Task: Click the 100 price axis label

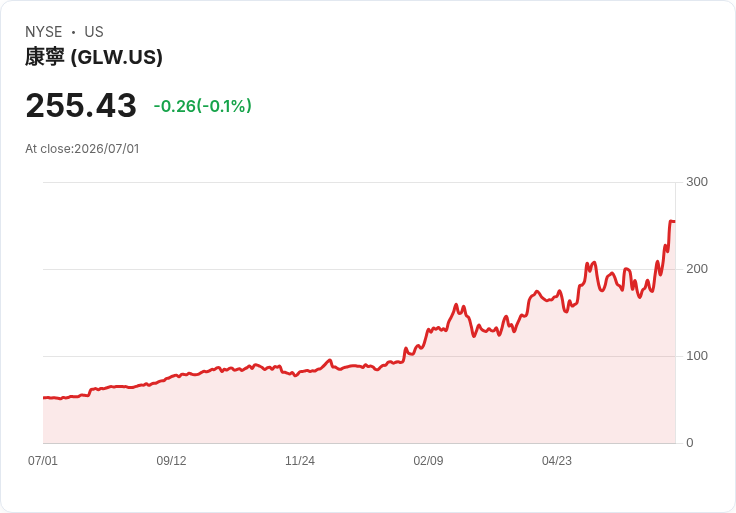Action: (697, 356)
